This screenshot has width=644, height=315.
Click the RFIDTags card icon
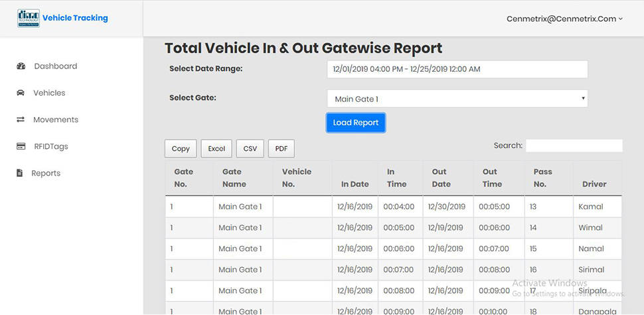tap(21, 146)
